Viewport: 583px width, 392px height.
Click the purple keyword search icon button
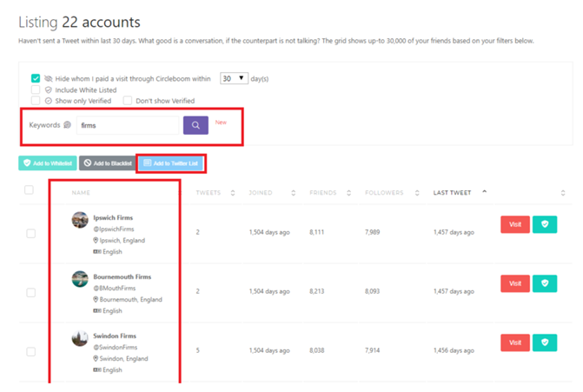click(195, 125)
